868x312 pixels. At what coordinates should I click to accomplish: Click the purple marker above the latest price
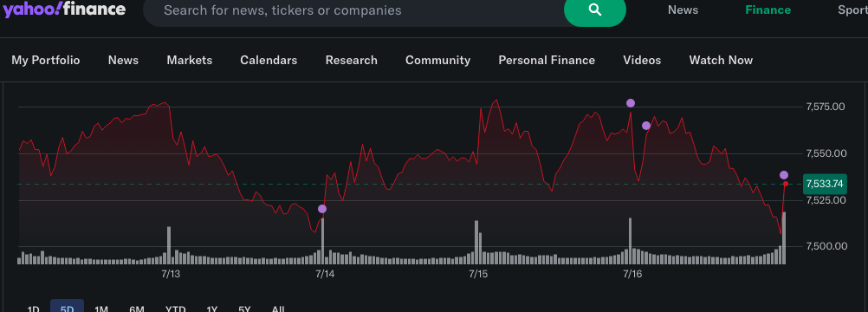click(x=784, y=175)
